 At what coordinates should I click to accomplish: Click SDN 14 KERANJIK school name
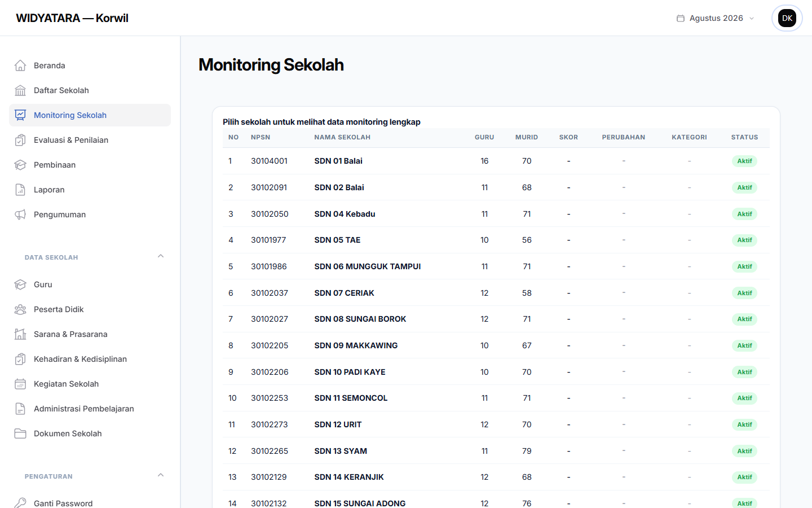point(349,477)
